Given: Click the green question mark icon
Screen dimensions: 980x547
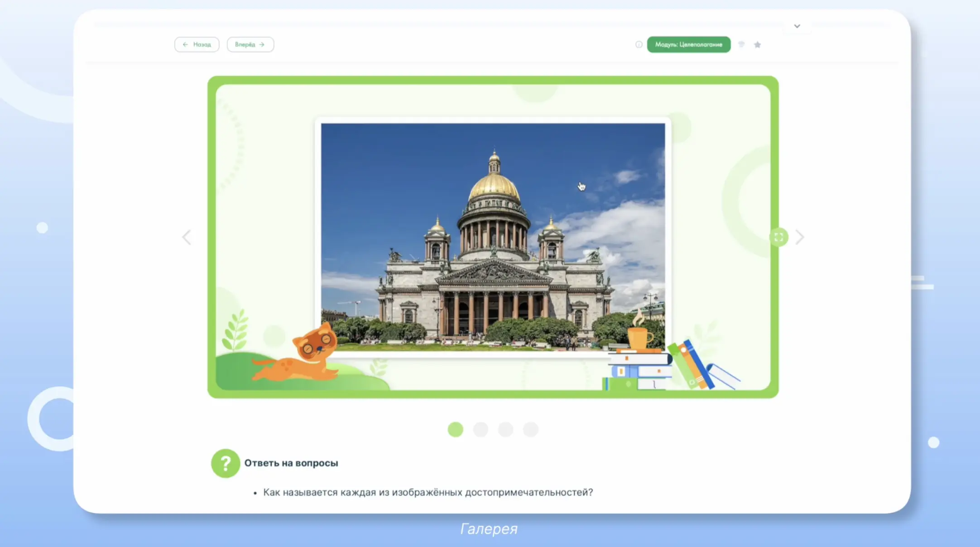Looking at the screenshot, I should pyautogui.click(x=225, y=463).
